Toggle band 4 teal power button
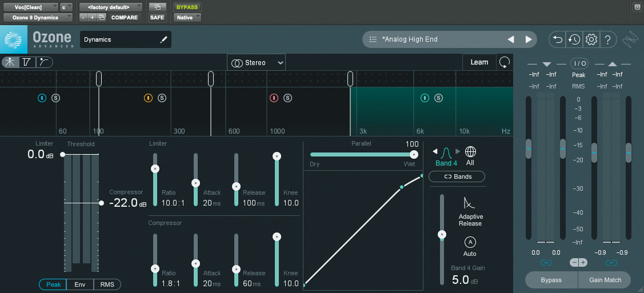 [x=425, y=98]
